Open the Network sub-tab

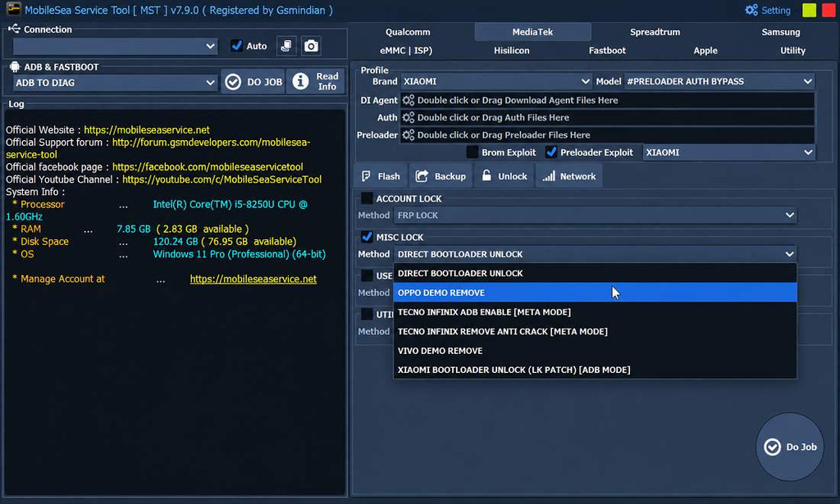click(569, 176)
